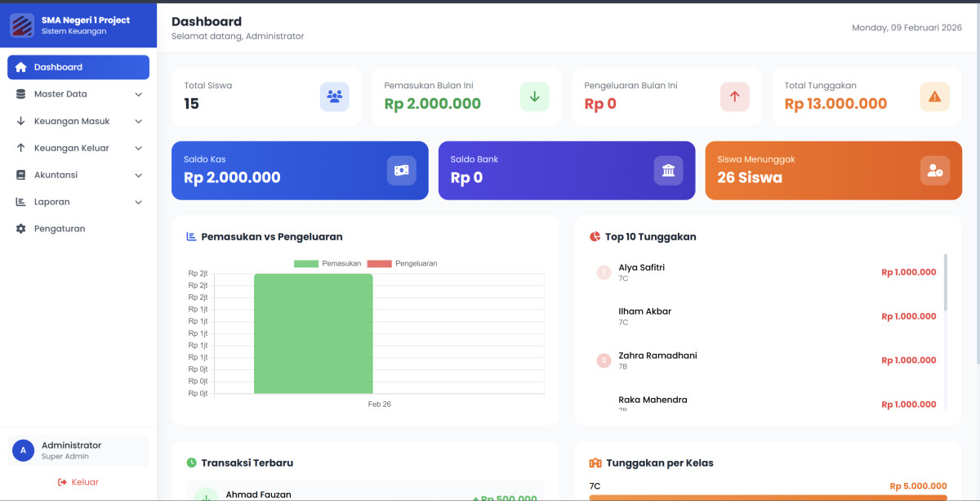Open the Keuangan Masuk menu
Image resolution: width=980 pixels, height=501 pixels.
click(78, 121)
